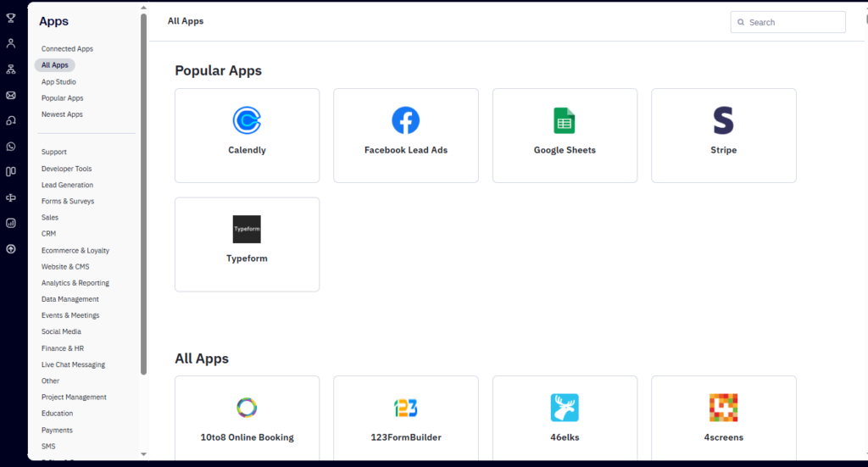This screenshot has height=467, width=868.
Task: Go to Popular Apps in the sidebar
Action: tap(62, 98)
